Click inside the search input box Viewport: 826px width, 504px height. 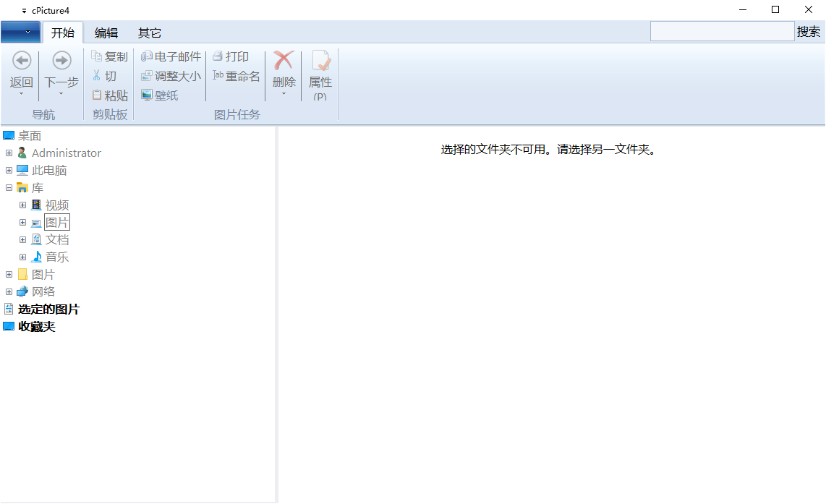tap(721, 32)
